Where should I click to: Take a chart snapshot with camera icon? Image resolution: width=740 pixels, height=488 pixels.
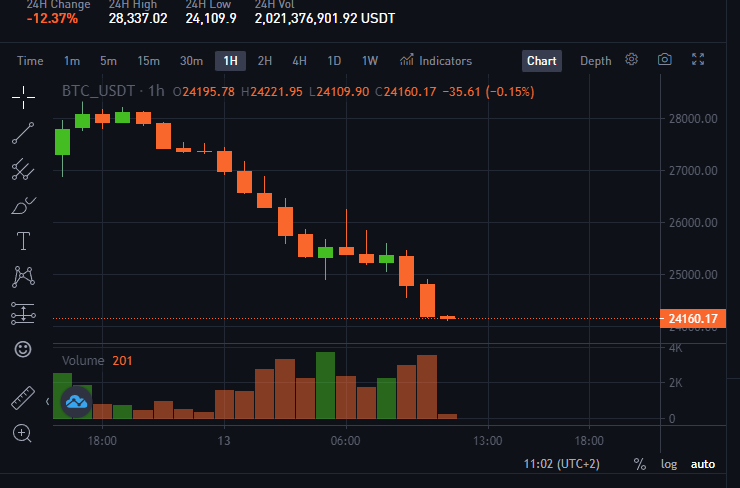click(x=664, y=59)
